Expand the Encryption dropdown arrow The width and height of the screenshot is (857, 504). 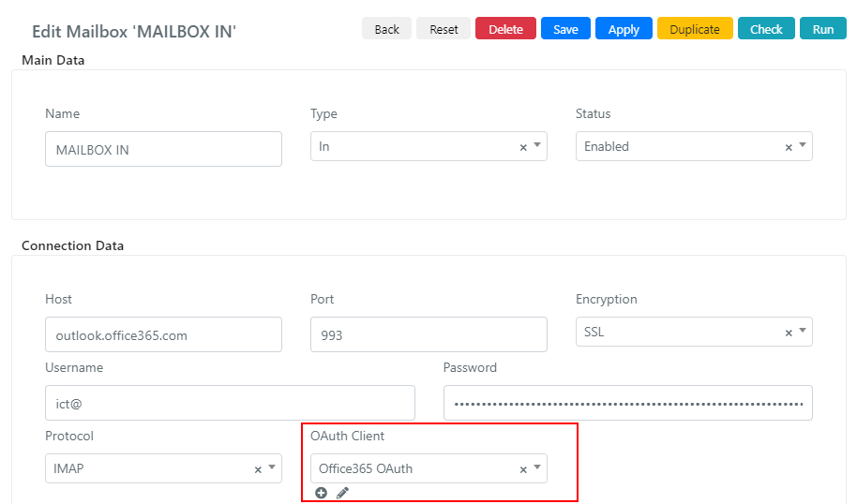(803, 331)
